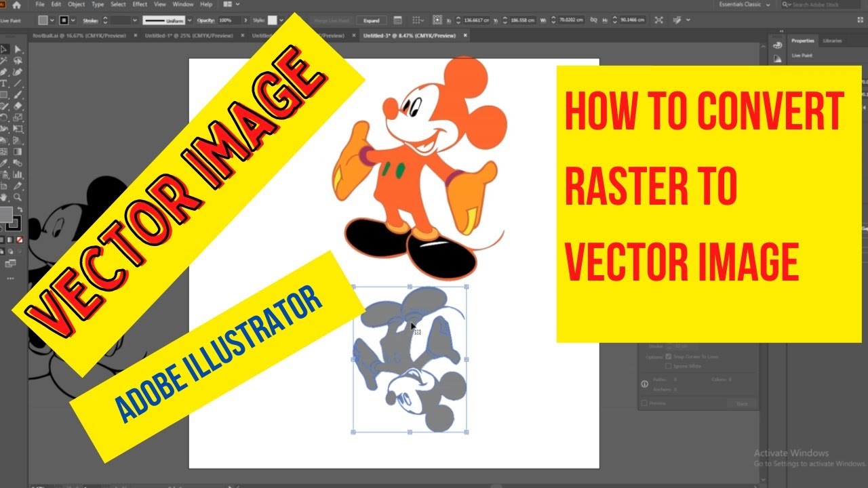Click the W width field

pyautogui.click(x=572, y=20)
